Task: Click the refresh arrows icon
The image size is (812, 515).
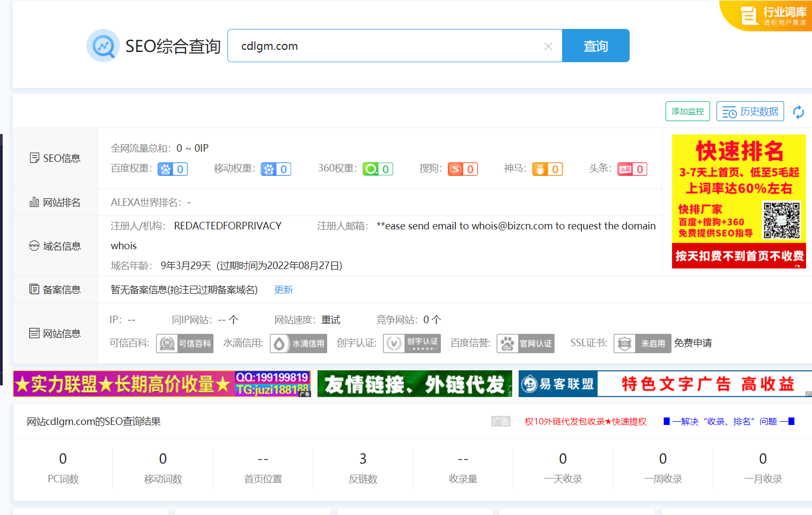Action: click(799, 111)
